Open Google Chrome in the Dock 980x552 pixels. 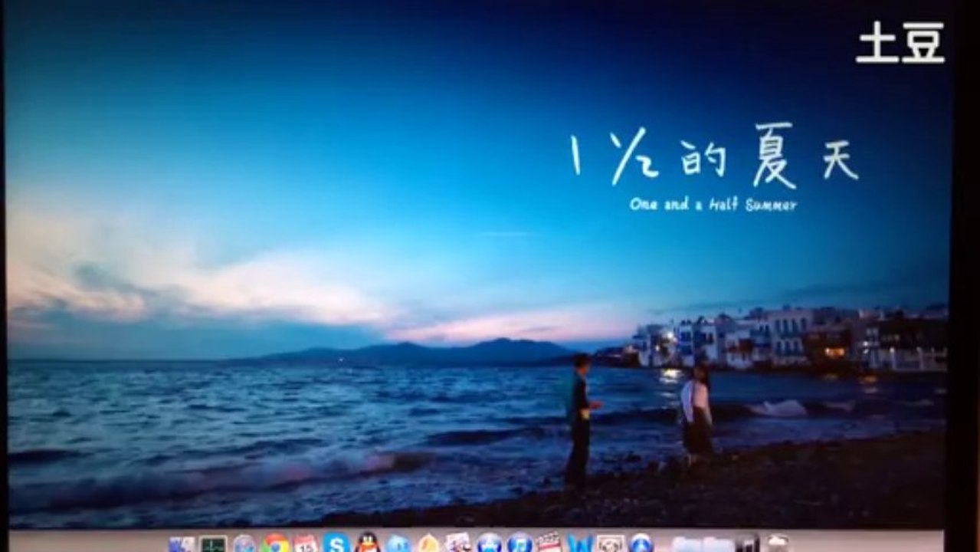274,544
